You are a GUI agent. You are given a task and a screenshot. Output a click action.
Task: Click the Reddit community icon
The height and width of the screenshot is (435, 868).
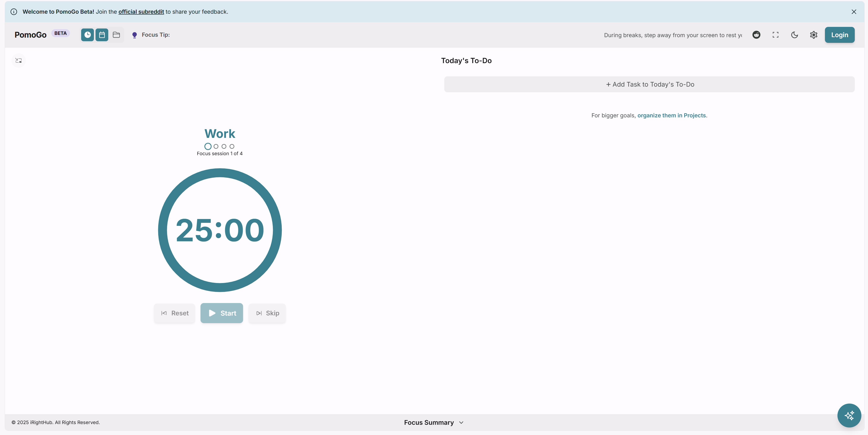coord(756,35)
